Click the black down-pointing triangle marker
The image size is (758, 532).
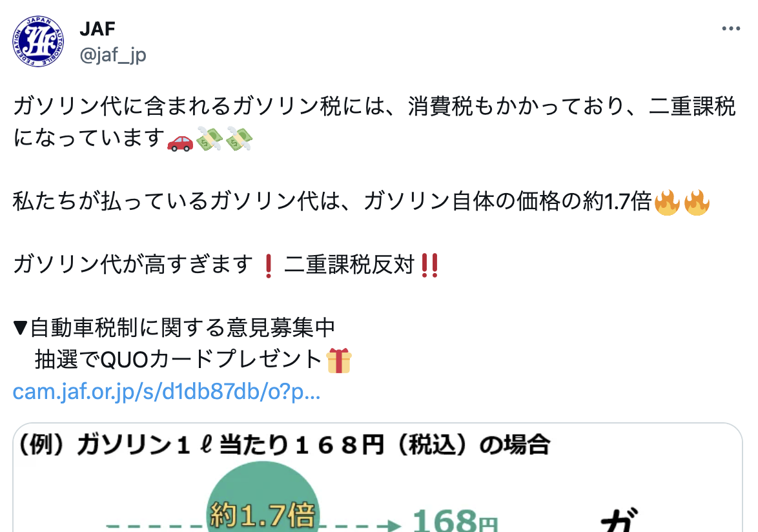[20, 328]
